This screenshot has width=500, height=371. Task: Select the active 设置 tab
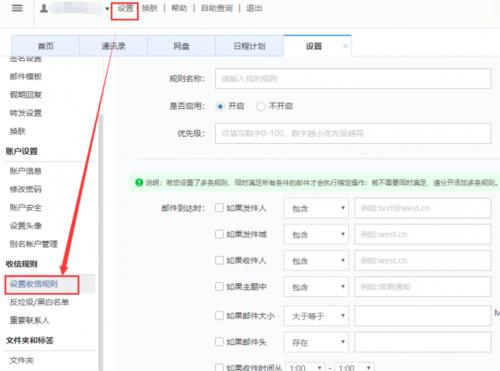[x=314, y=46]
